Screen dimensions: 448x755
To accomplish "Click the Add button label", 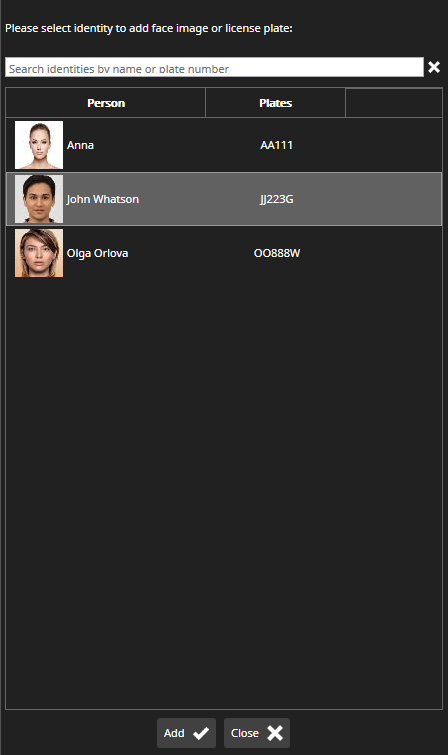I will [x=174, y=733].
